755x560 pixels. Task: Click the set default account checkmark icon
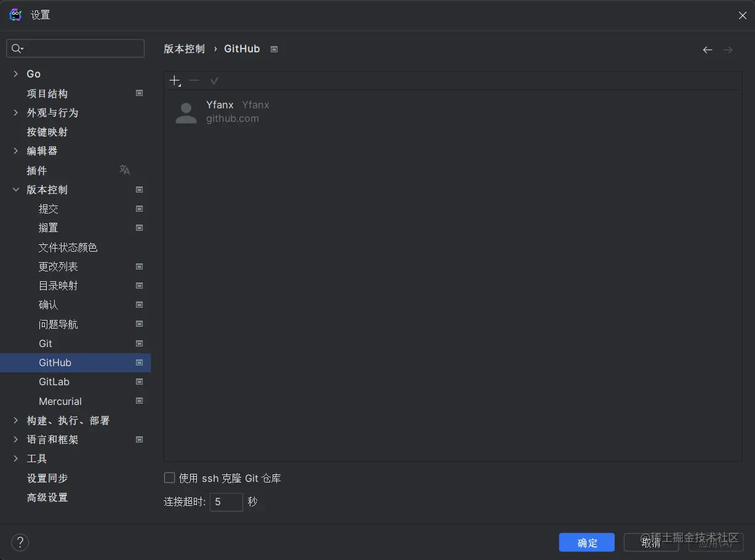pyautogui.click(x=214, y=81)
